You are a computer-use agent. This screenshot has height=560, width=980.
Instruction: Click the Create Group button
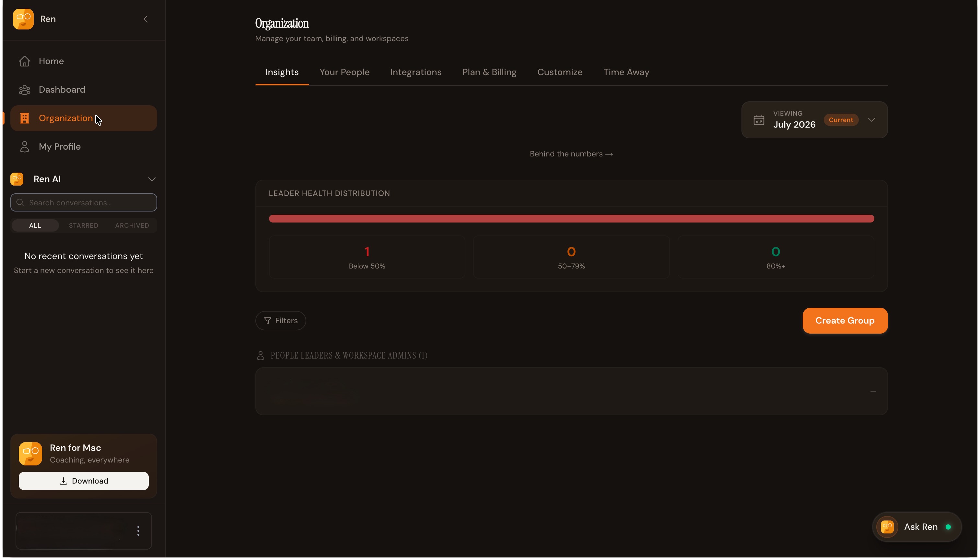845,321
